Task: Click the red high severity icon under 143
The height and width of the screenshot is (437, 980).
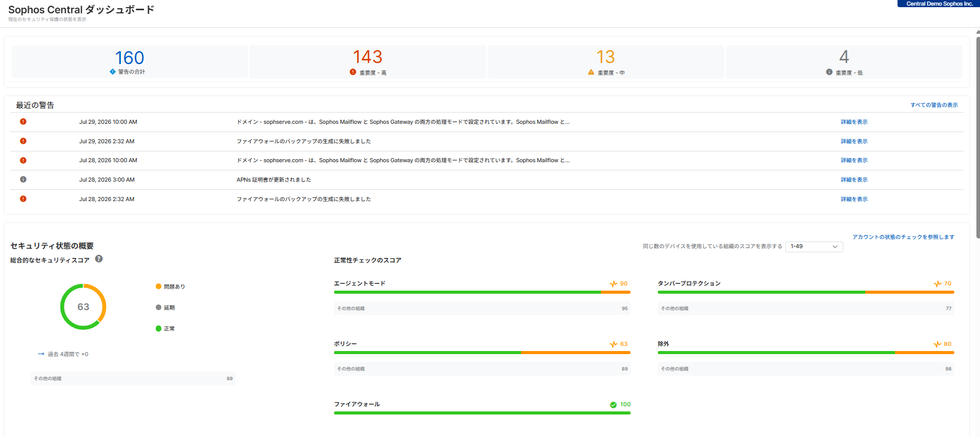Action: tap(353, 72)
